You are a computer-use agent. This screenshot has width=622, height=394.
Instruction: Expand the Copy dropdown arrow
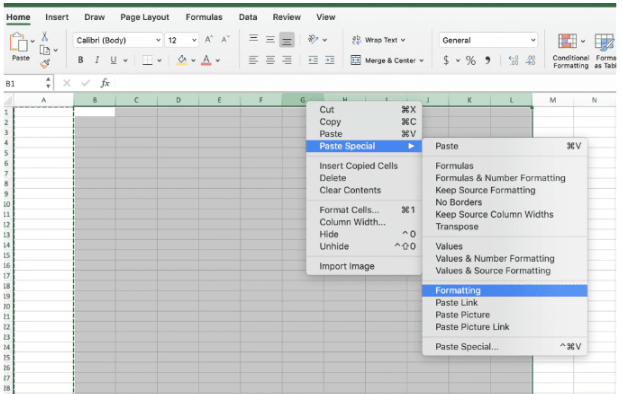(56, 50)
